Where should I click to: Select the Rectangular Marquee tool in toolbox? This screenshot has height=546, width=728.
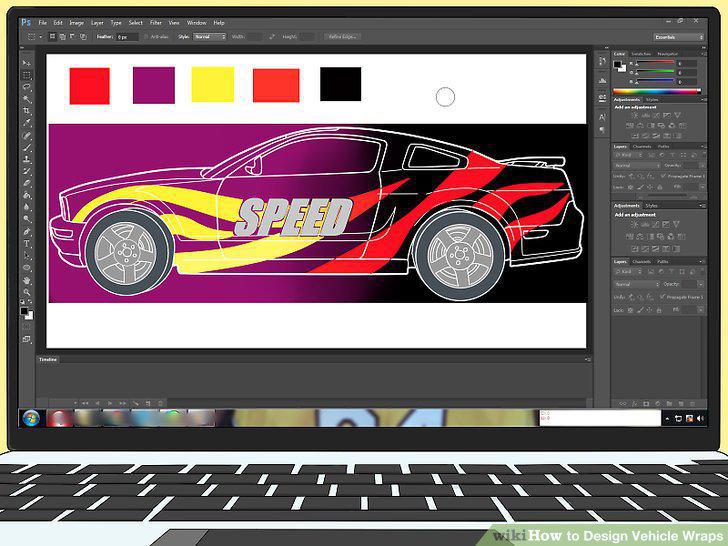click(x=27, y=75)
